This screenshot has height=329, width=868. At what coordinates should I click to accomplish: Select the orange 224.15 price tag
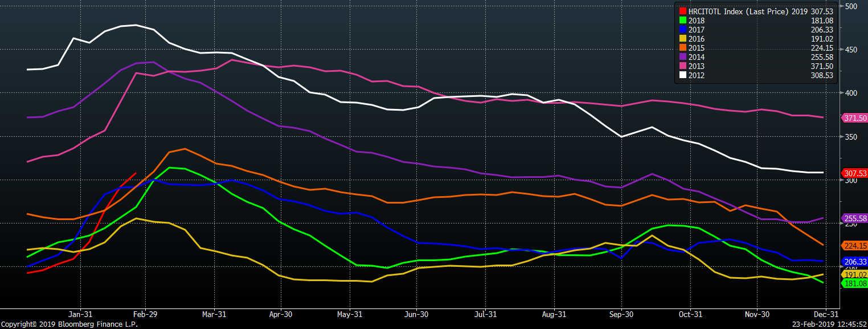tap(854, 246)
